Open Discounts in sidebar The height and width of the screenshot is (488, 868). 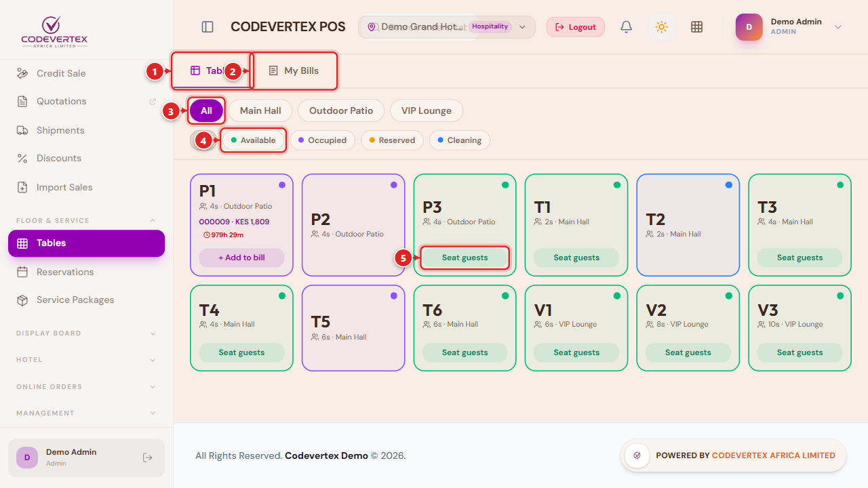click(87, 158)
